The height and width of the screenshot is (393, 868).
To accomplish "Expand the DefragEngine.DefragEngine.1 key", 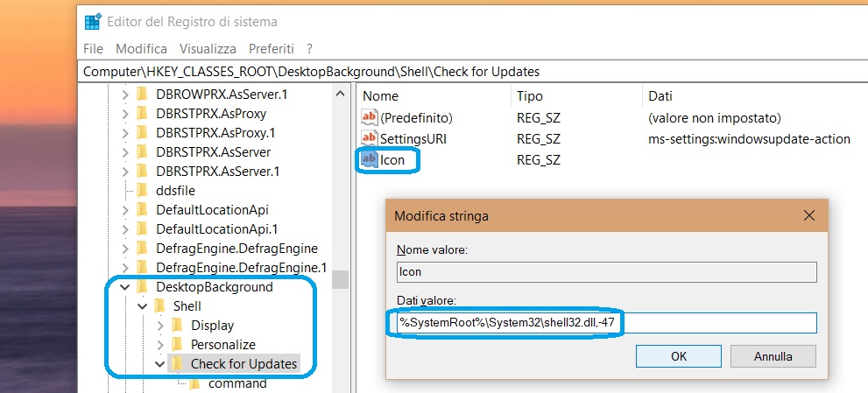I will coord(125,268).
